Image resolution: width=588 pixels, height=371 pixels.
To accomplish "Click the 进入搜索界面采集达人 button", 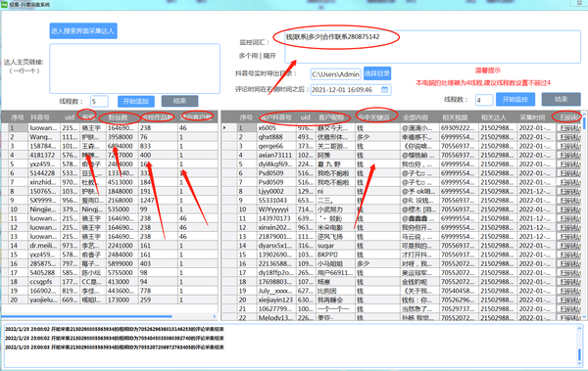I will (83, 30).
